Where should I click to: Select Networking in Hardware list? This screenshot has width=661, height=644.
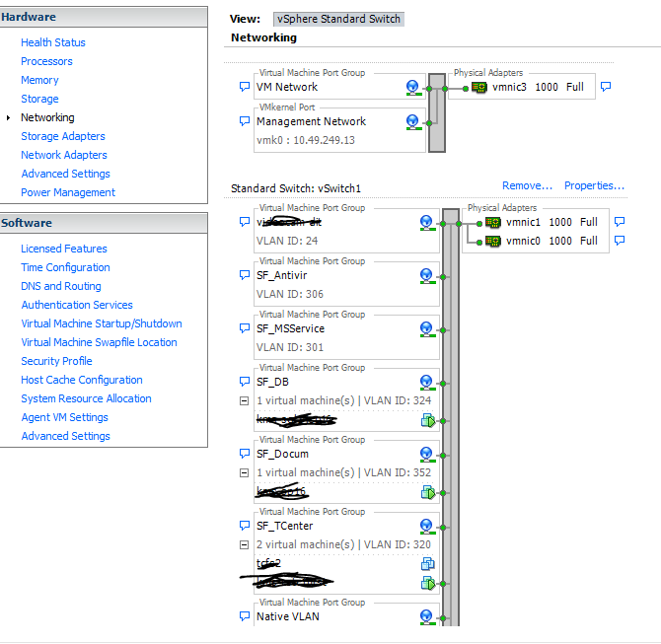tap(47, 117)
